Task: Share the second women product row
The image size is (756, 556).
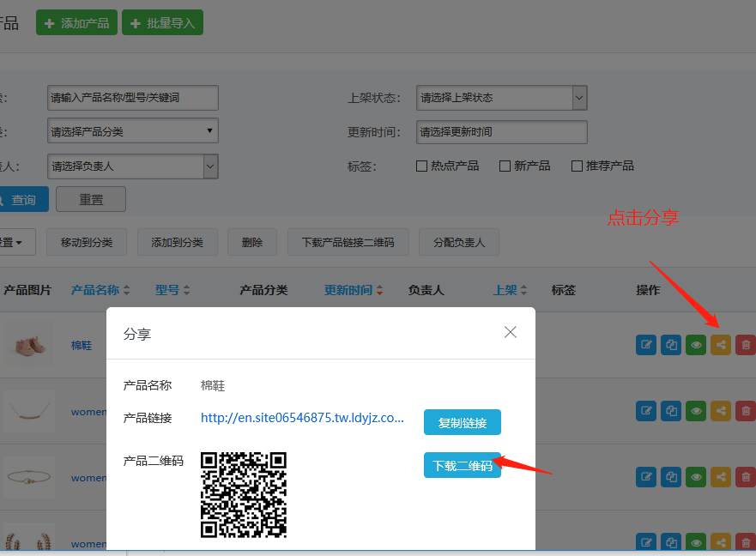Action: coord(720,410)
